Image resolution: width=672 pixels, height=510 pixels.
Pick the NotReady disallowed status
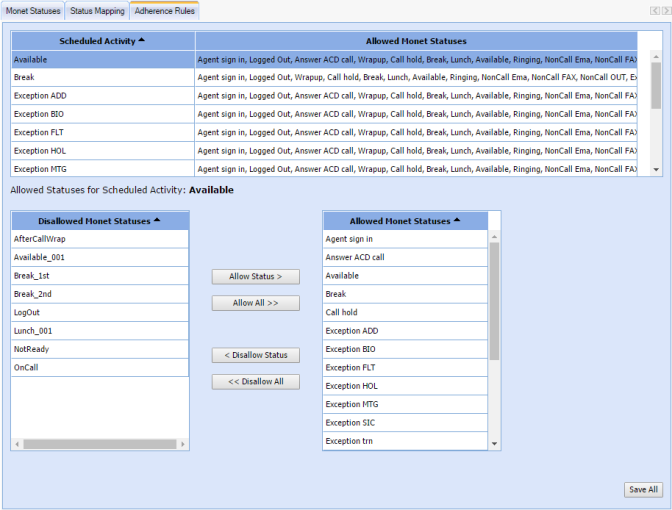click(99, 349)
